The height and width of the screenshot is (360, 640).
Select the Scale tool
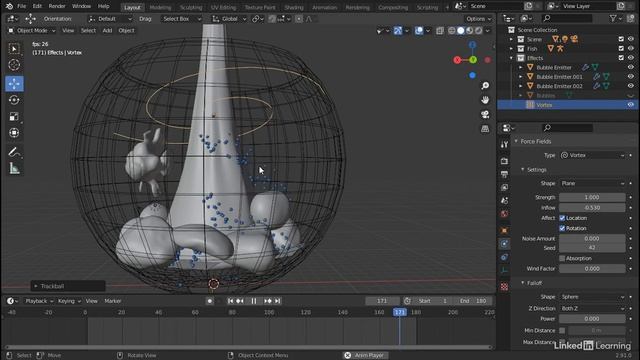coord(14,116)
